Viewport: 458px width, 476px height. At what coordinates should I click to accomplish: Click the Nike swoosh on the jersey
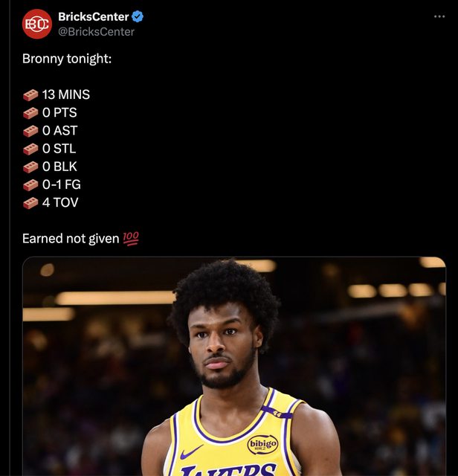(x=192, y=453)
